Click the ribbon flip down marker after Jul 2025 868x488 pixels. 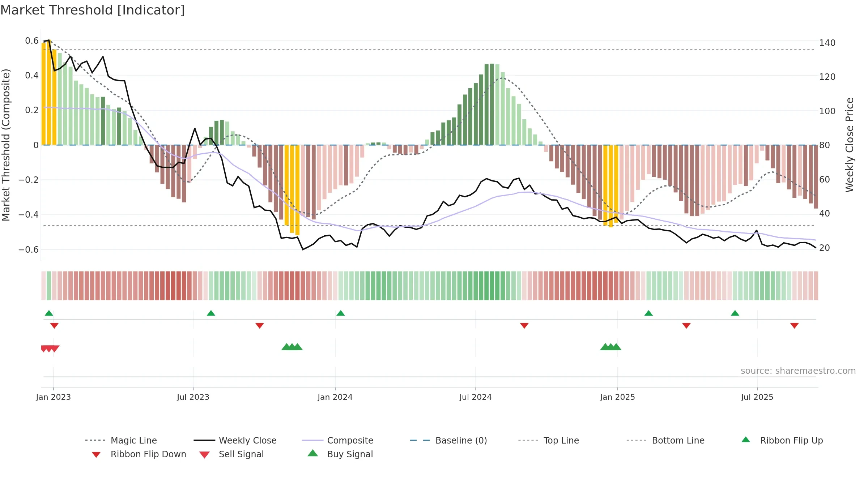pyautogui.click(x=794, y=326)
